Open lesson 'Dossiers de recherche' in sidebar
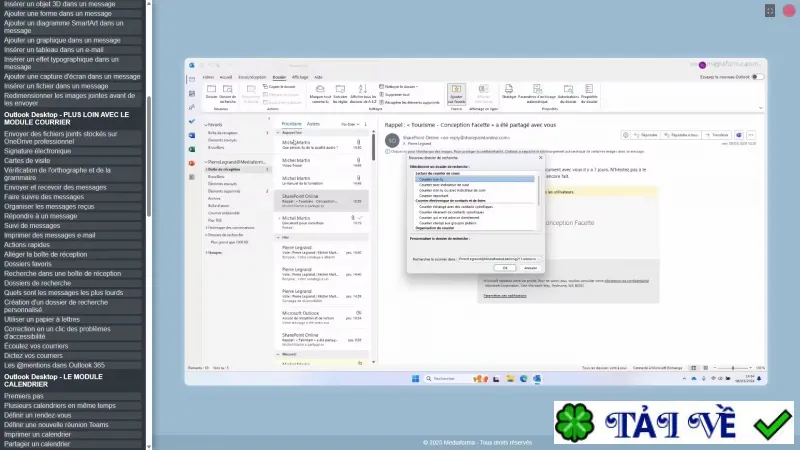This screenshot has height=450, width=800. 38,283
